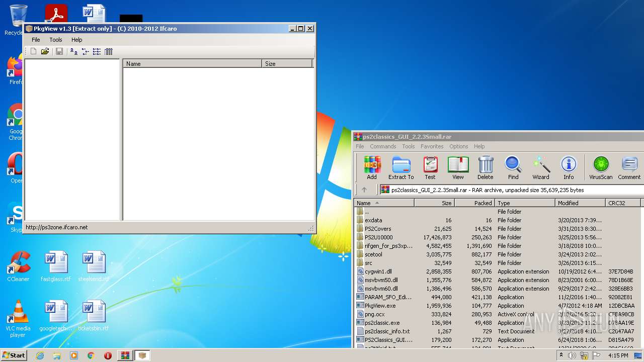Click the Info icon in WinRAR
The width and height of the screenshot is (644, 362).
click(569, 167)
